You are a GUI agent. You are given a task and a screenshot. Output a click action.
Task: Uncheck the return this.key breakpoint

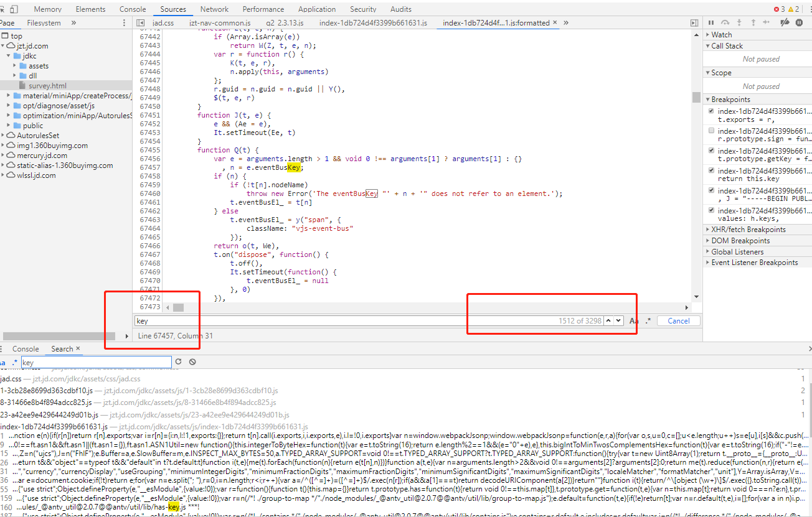pos(711,171)
